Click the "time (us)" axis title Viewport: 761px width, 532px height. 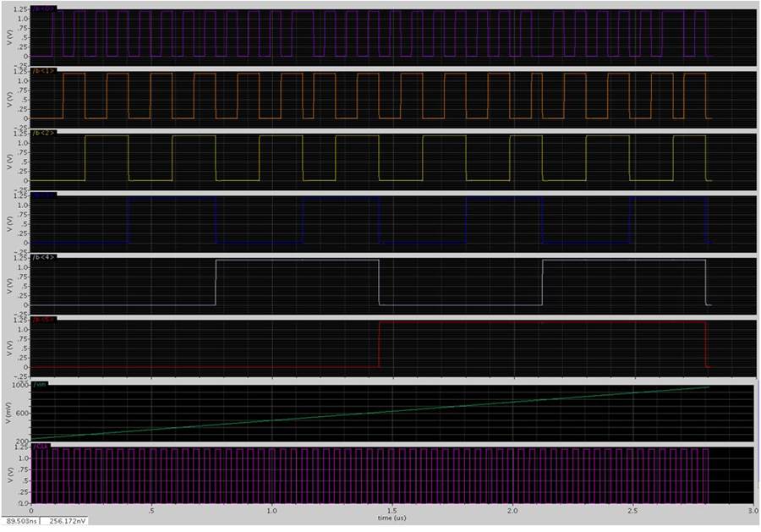(x=391, y=518)
